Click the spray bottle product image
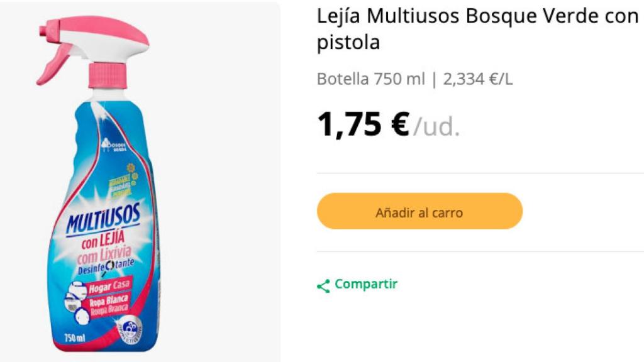The height and width of the screenshot is (362, 644). [x=101, y=189]
